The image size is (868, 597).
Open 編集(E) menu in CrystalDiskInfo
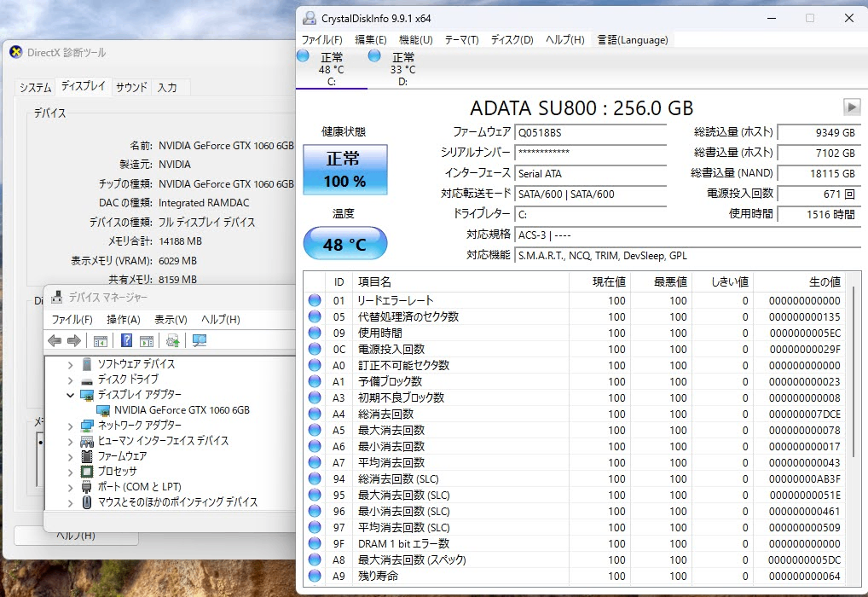pyautogui.click(x=370, y=40)
